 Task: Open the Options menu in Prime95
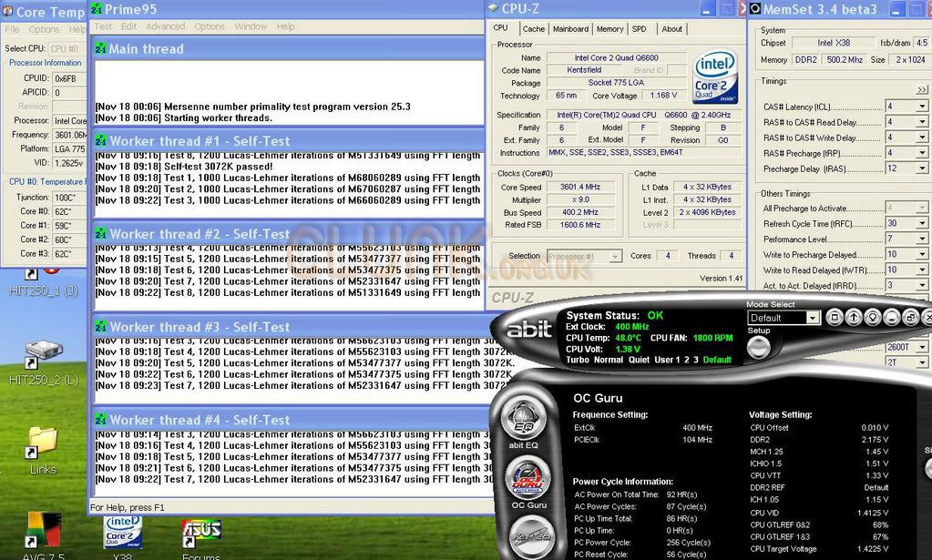pos(210,26)
